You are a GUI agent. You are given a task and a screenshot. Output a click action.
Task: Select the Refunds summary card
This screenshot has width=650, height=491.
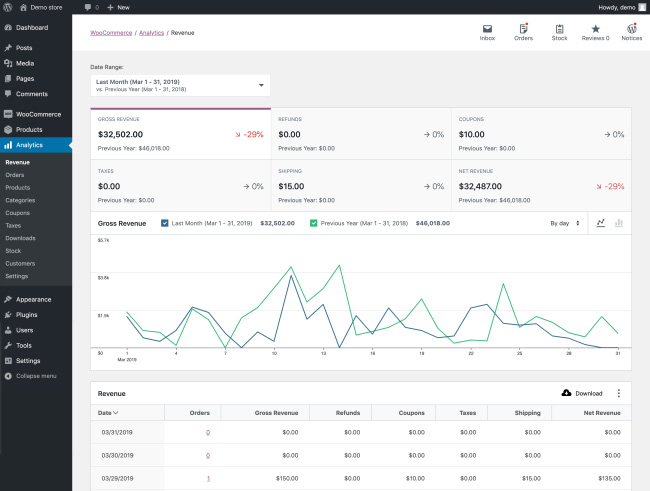(x=361, y=134)
